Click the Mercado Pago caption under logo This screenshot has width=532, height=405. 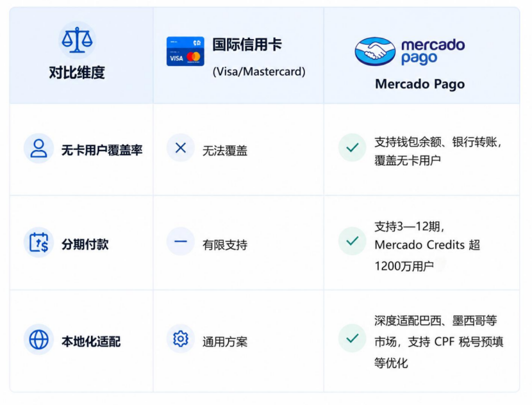[x=420, y=84]
